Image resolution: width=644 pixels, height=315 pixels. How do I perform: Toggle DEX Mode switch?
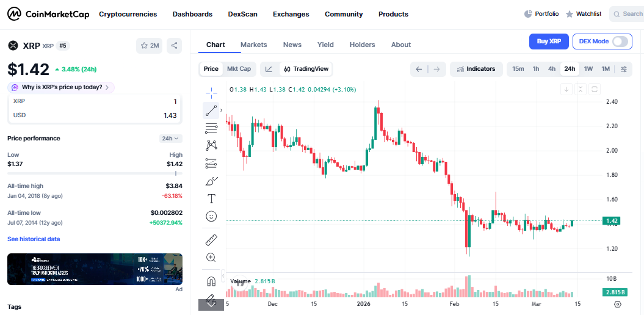pos(620,42)
